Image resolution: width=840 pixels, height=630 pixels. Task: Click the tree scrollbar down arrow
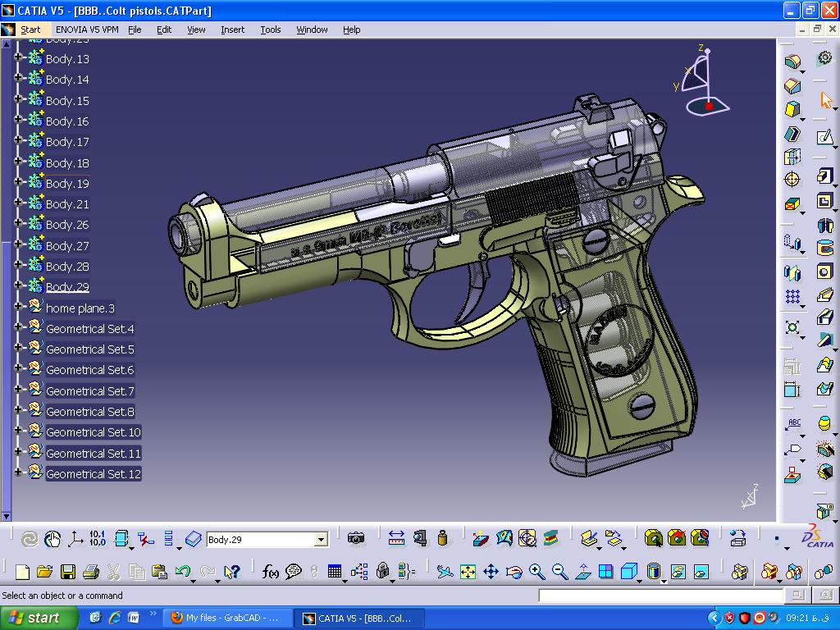coord(7,517)
